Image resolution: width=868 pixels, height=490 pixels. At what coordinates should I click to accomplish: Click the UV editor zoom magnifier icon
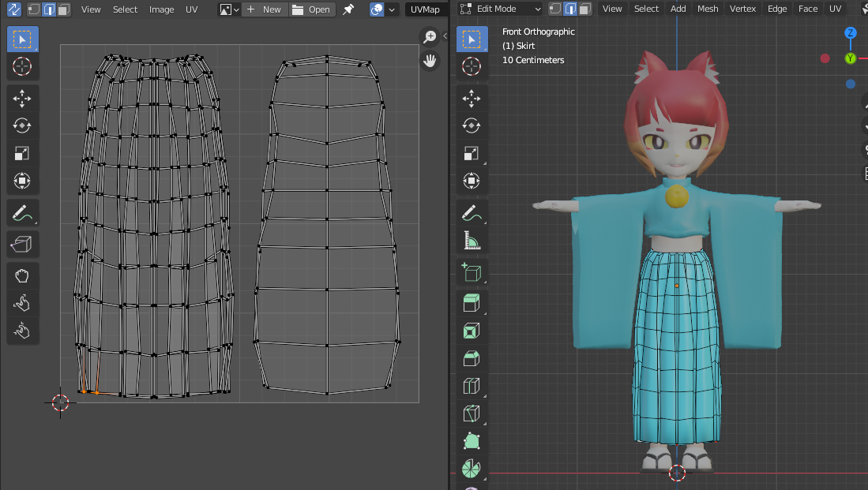coord(430,37)
